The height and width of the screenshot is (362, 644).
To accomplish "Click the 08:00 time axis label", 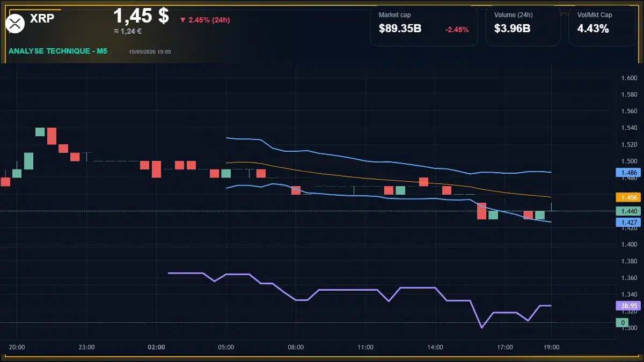I will click(296, 348).
